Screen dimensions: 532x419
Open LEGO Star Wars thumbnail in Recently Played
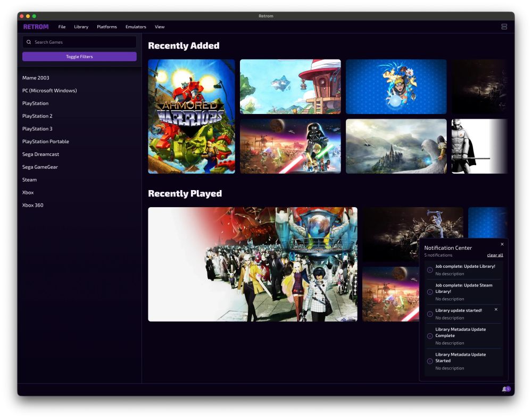[x=390, y=294]
